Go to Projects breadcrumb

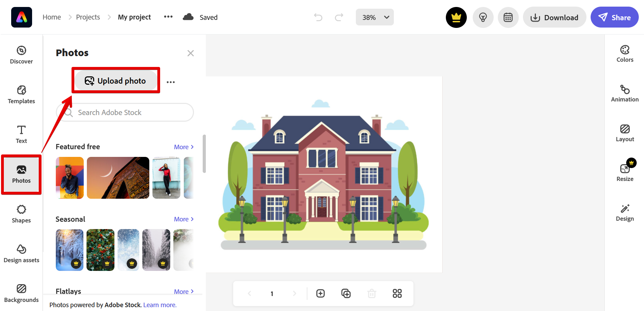click(x=88, y=17)
